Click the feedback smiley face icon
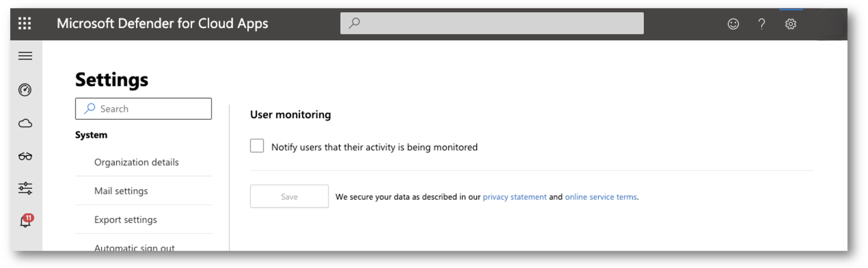The height and width of the screenshot is (268, 868). (733, 24)
